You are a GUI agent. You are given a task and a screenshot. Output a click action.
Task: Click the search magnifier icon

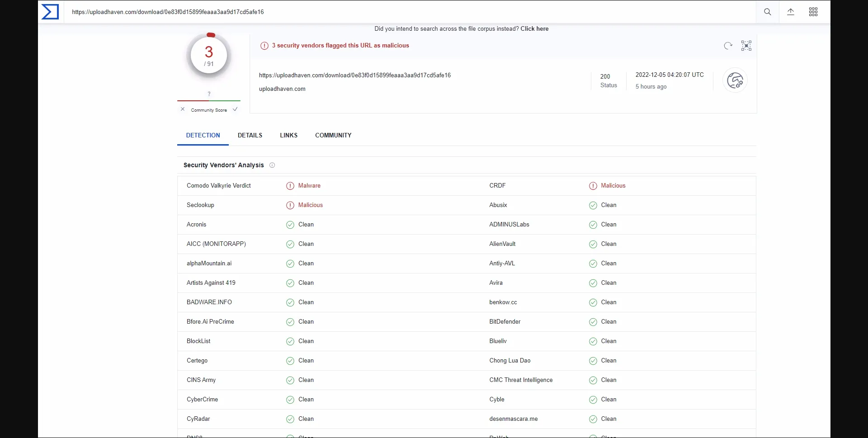[767, 12]
